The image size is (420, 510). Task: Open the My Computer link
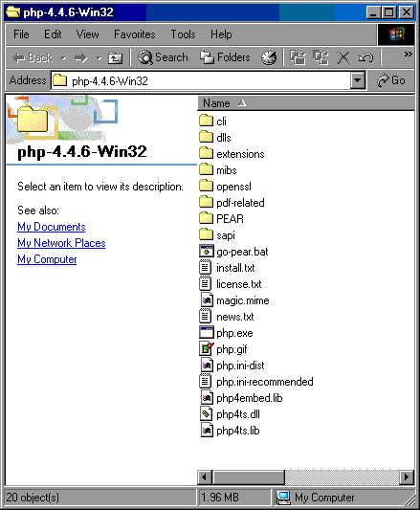pos(47,259)
